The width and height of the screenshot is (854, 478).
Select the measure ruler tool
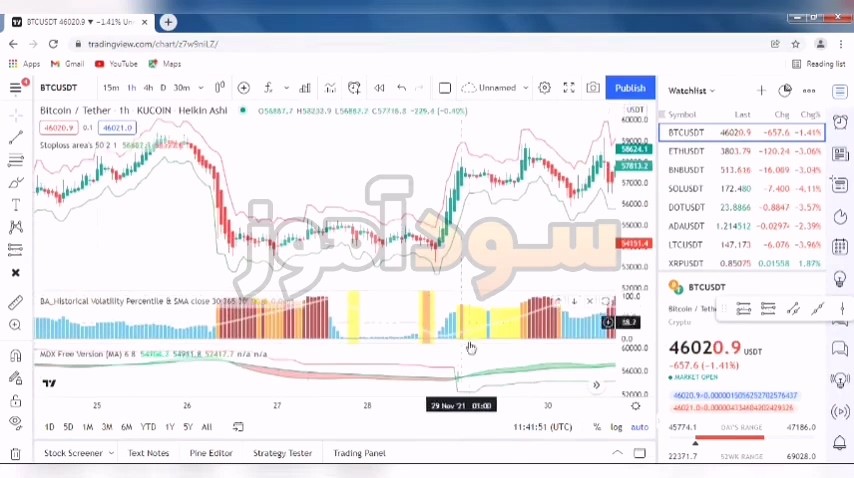16,302
